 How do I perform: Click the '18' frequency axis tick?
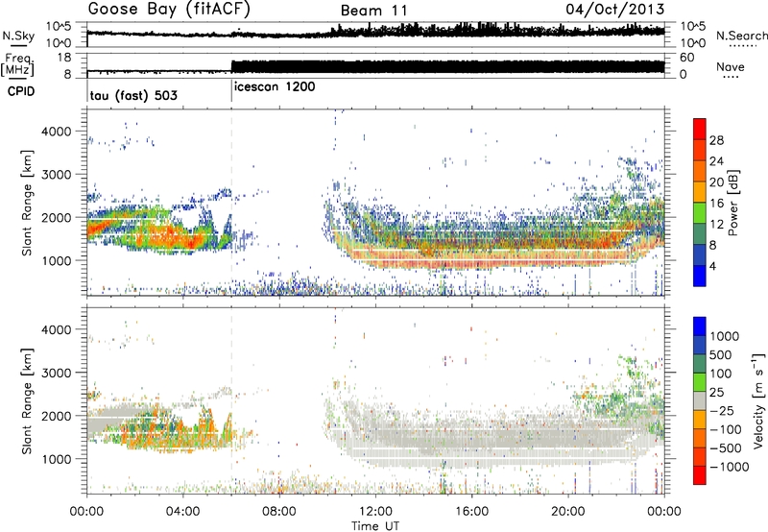(64, 58)
